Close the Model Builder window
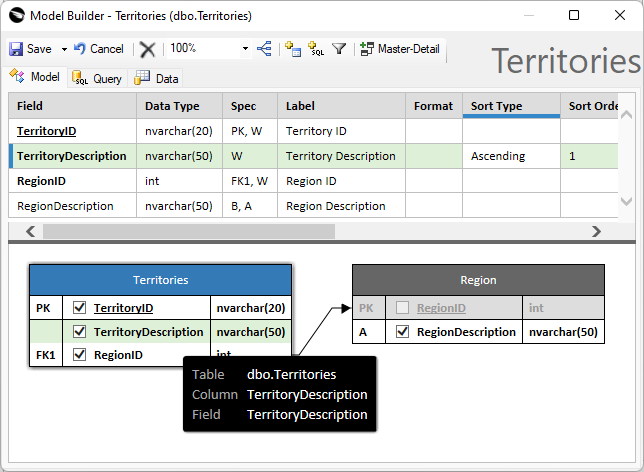Viewport: 644px width, 472px height. (x=620, y=15)
